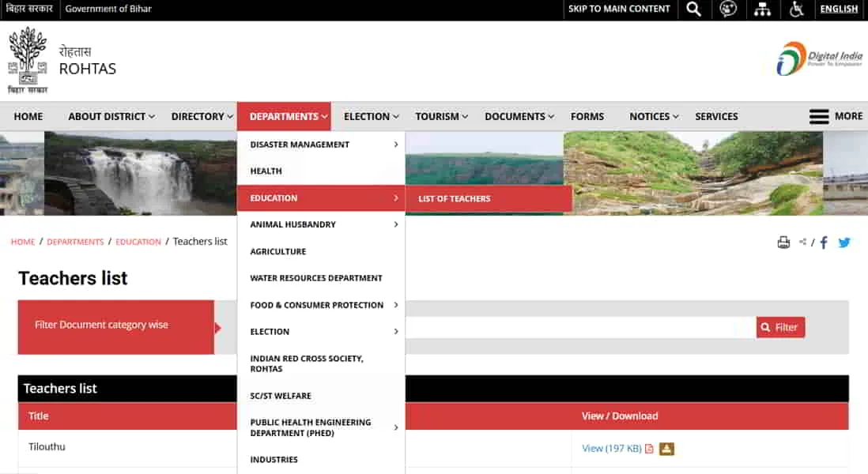Expand the Directory dropdown menu
868x474 pixels.
click(202, 117)
